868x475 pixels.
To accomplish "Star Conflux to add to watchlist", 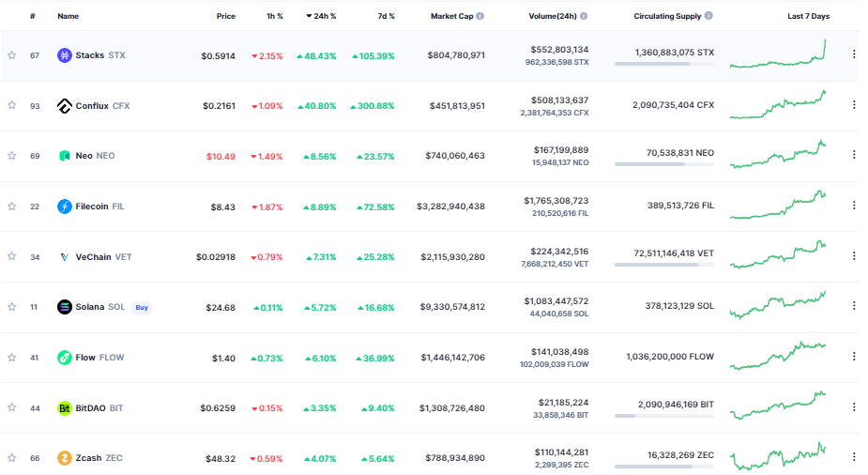I will pos(11,105).
